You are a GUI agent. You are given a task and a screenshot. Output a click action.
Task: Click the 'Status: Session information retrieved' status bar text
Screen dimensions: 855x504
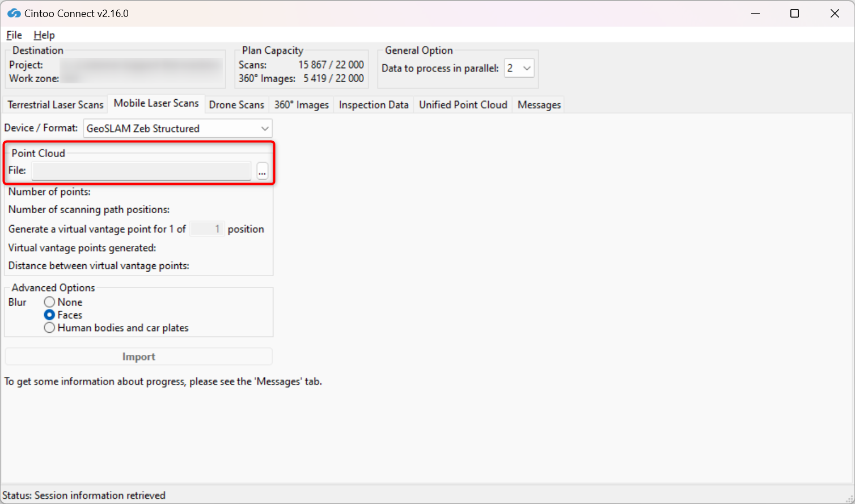84,495
